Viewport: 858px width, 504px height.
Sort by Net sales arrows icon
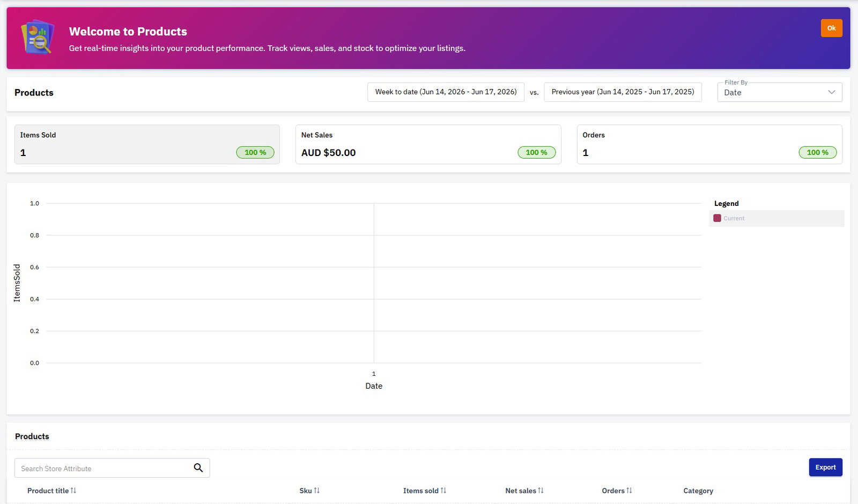(x=541, y=491)
